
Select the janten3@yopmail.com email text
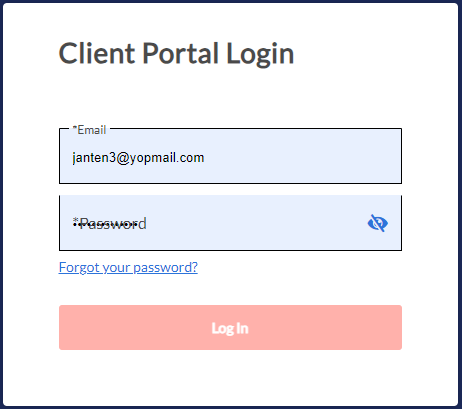click(x=138, y=158)
